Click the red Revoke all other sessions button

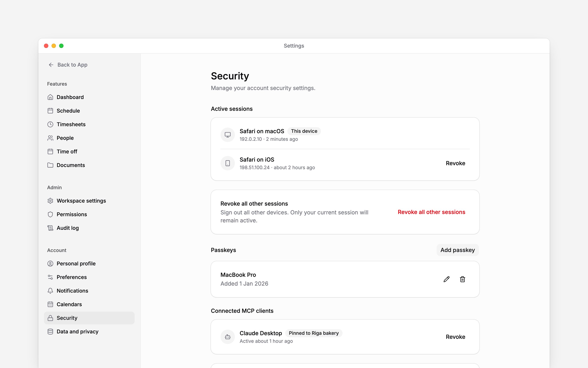pos(431,212)
